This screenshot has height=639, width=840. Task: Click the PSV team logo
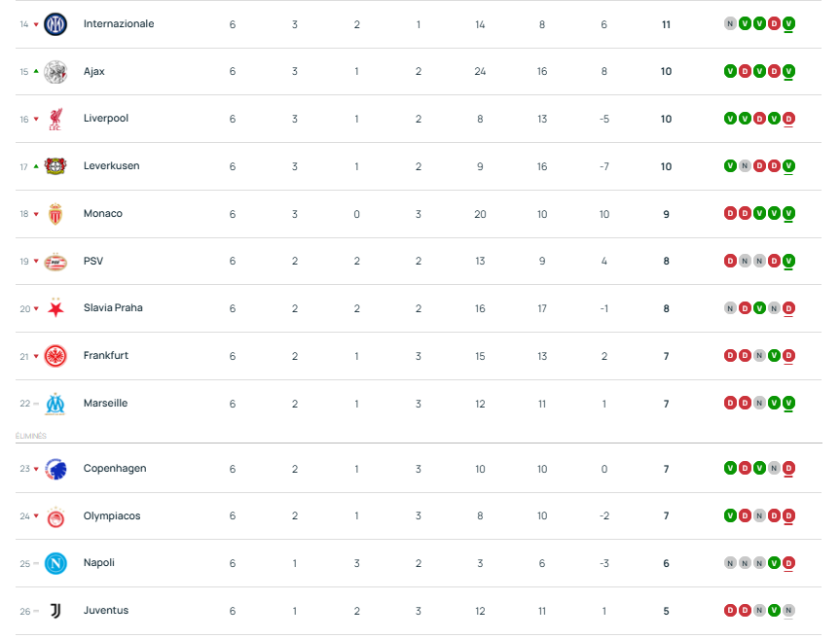point(55,261)
